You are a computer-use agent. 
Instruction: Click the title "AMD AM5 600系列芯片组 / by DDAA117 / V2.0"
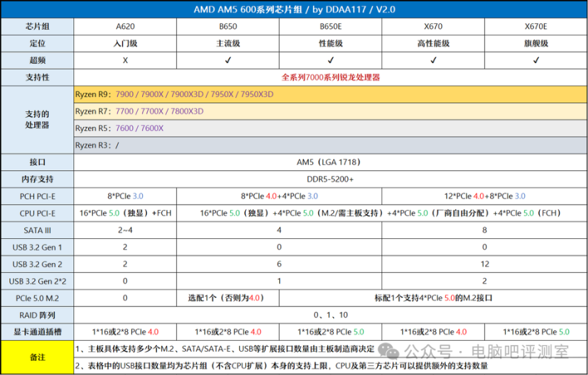[x=294, y=9]
